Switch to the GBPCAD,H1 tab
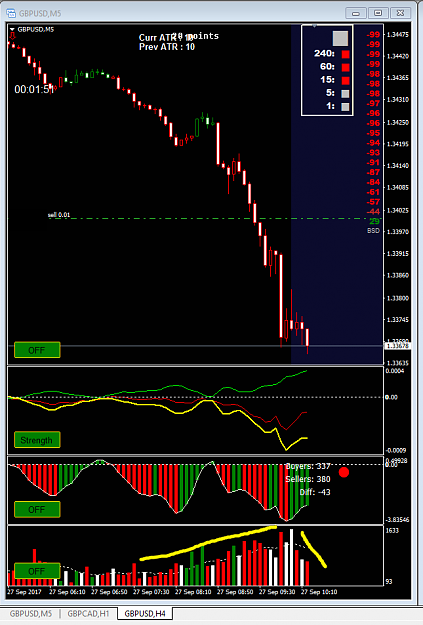The image size is (423, 625). (x=88, y=613)
